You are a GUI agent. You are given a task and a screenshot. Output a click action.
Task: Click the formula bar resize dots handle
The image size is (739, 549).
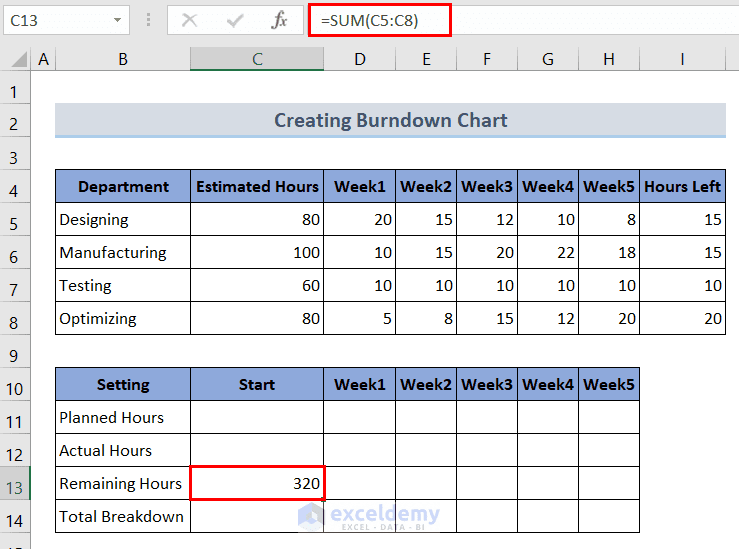[x=148, y=20]
